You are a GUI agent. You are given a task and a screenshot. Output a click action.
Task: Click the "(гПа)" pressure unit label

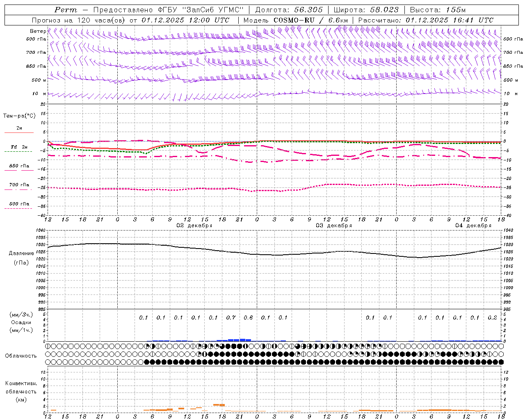pos(21,262)
